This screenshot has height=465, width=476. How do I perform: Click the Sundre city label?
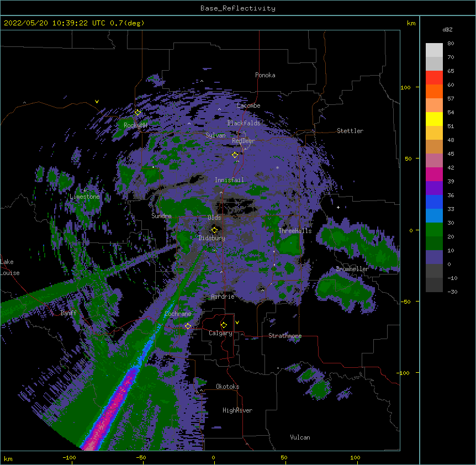[161, 216]
